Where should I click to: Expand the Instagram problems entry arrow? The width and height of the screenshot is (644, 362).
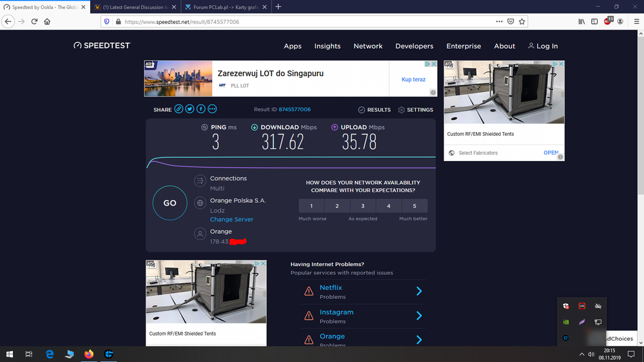(x=419, y=316)
